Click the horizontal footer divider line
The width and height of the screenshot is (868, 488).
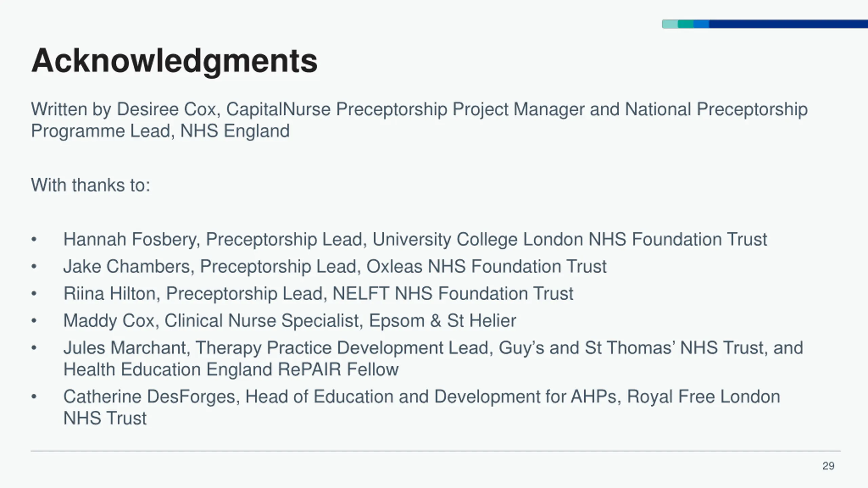pyautogui.click(x=436, y=451)
